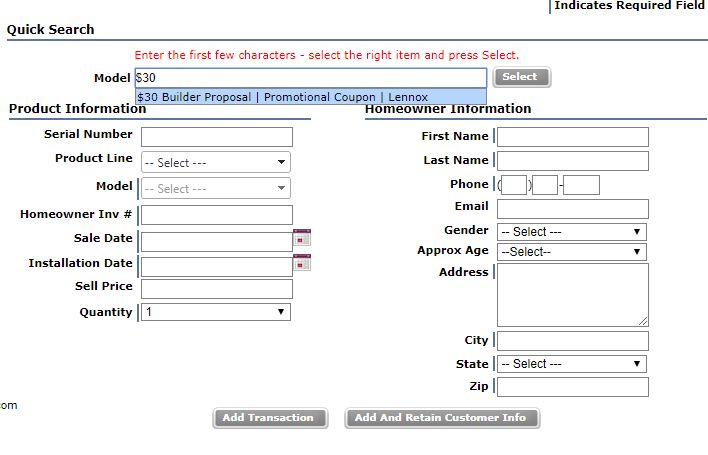Focus the Serial Number field
Screen dimensions: 708x455
coord(217,137)
